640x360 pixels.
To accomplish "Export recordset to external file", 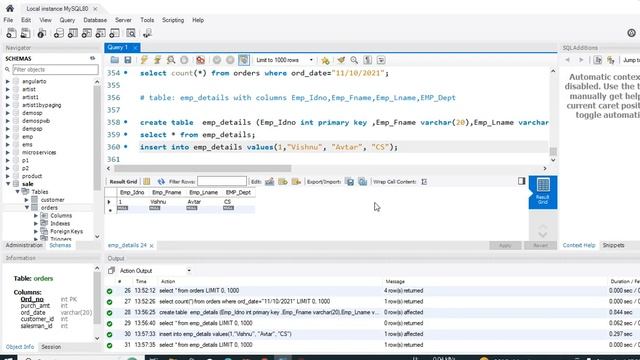I will point(350,182).
